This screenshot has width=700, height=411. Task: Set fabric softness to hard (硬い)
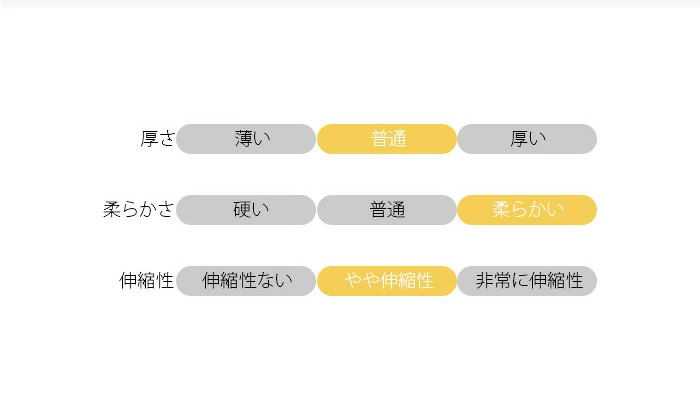[246, 210]
